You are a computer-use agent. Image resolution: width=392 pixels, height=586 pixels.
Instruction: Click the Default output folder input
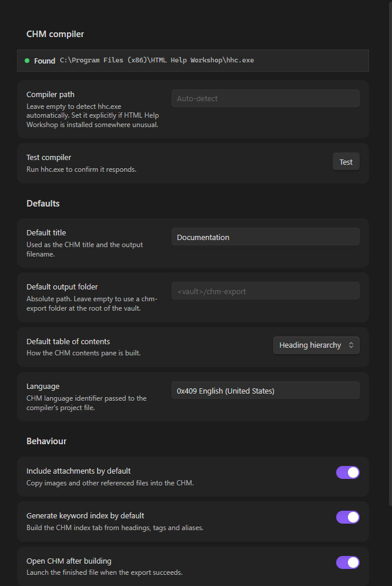tap(266, 291)
